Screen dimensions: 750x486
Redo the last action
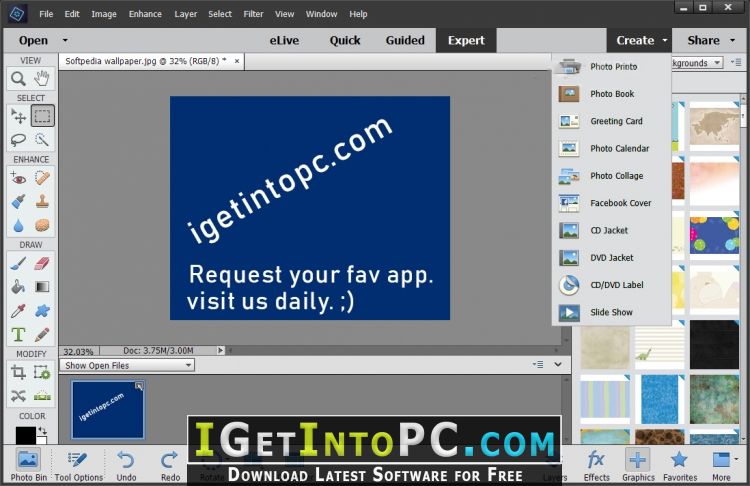tap(170, 465)
